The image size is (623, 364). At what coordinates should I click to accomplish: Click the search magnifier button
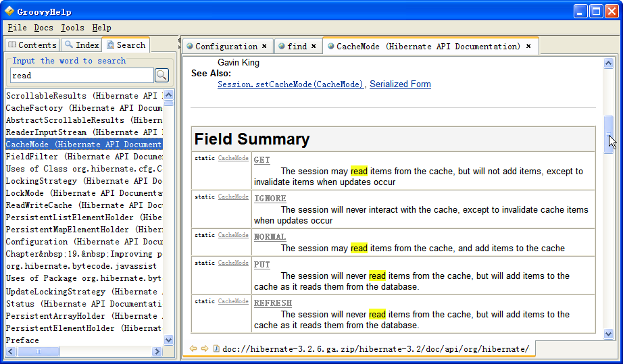(161, 75)
